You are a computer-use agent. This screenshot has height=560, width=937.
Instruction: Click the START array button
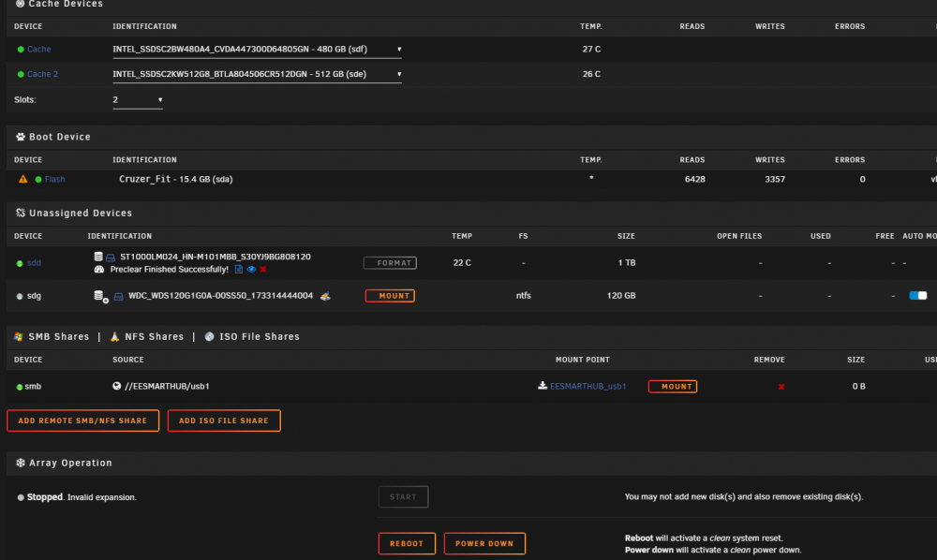coord(403,496)
